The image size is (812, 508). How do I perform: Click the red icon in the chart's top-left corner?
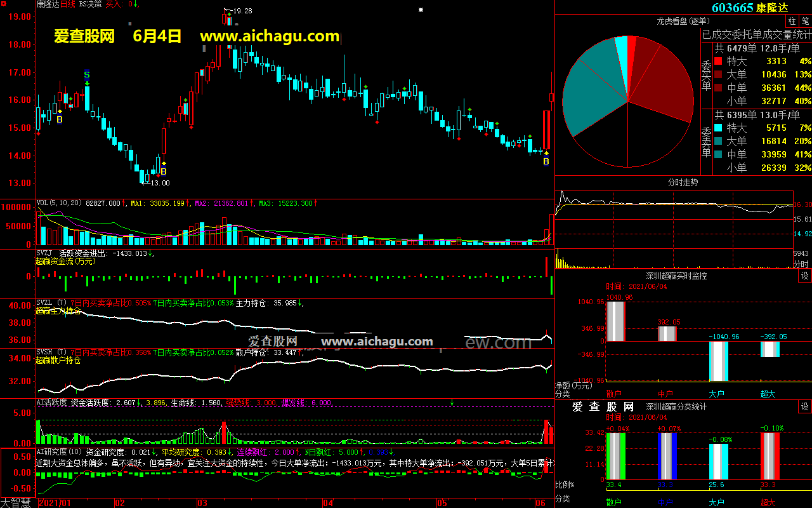[x=4, y=4]
